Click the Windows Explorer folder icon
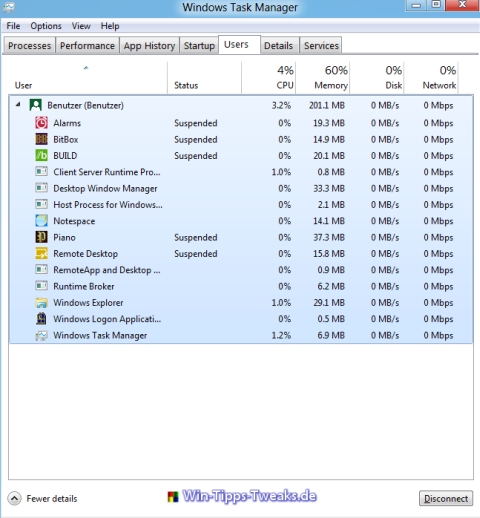480x518 pixels. tap(41, 302)
